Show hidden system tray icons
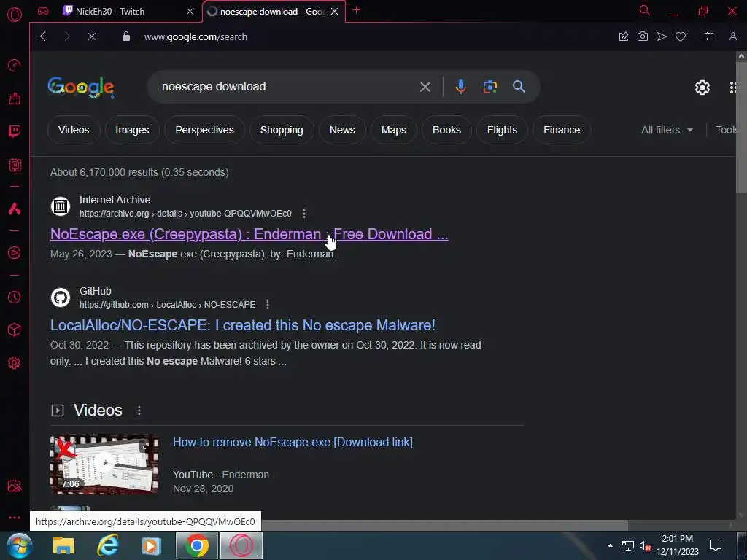Image resolution: width=747 pixels, height=560 pixels. [x=610, y=545]
